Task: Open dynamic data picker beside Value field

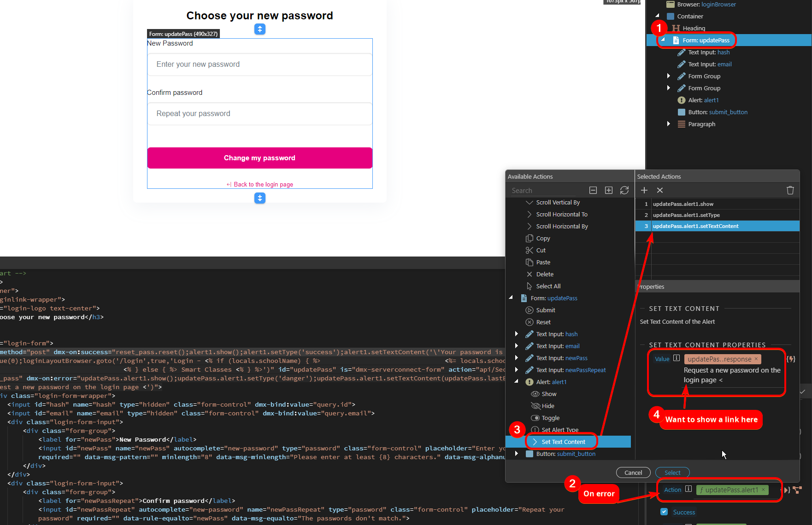Action: pyautogui.click(x=791, y=359)
